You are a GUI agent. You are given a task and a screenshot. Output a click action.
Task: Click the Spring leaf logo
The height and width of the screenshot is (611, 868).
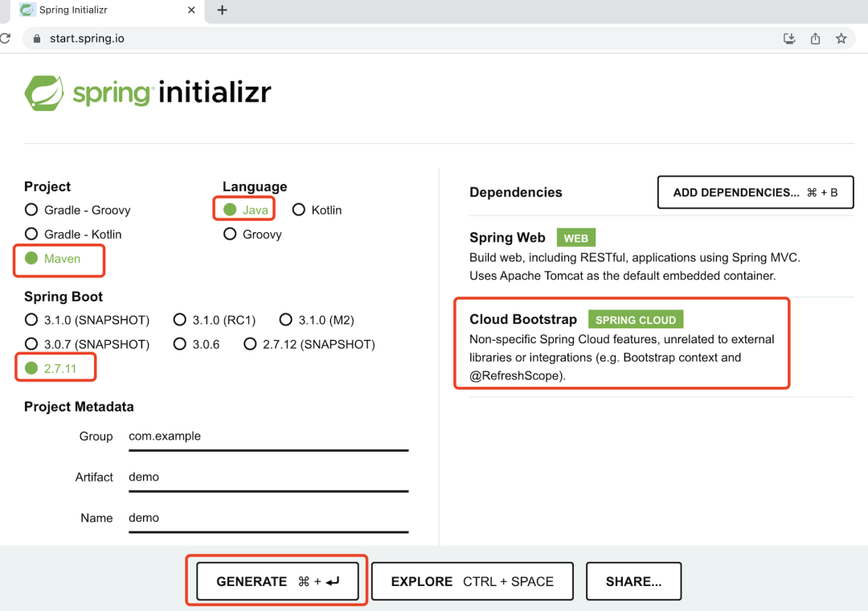[43, 93]
